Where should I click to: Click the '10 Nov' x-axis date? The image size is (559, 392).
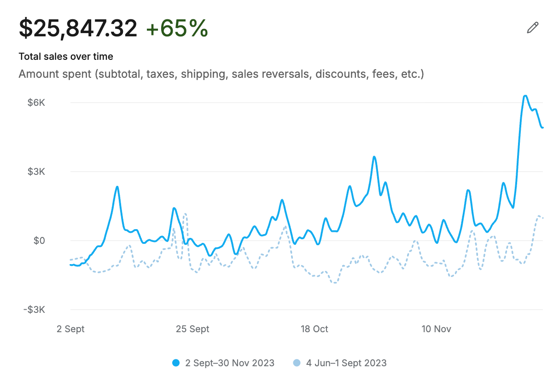click(x=437, y=329)
